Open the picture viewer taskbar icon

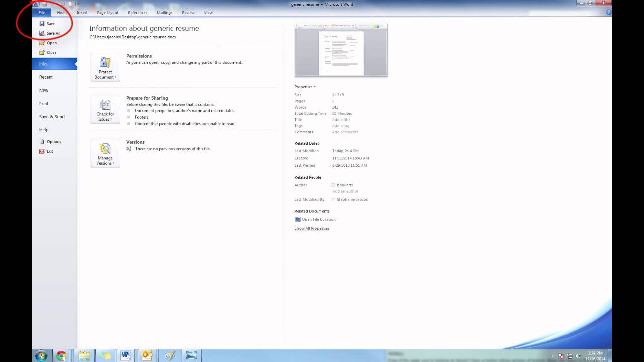191,356
